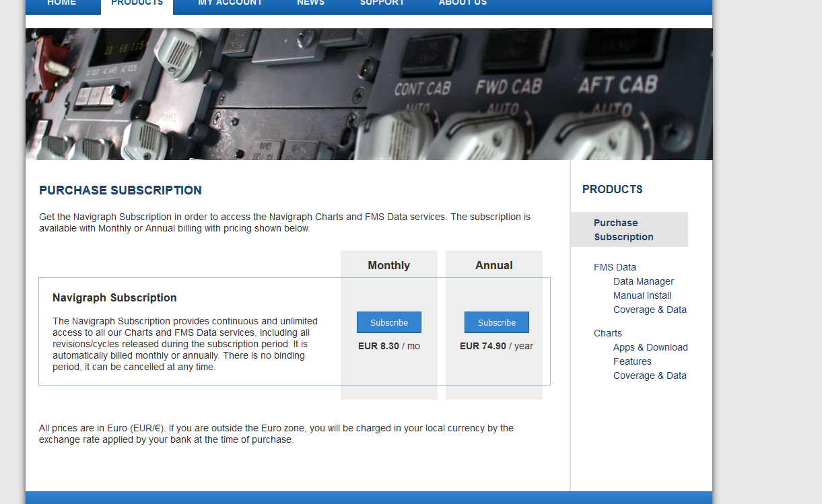Go to MY ACCOUNT tab
This screenshot has height=504, width=822.
230,3
